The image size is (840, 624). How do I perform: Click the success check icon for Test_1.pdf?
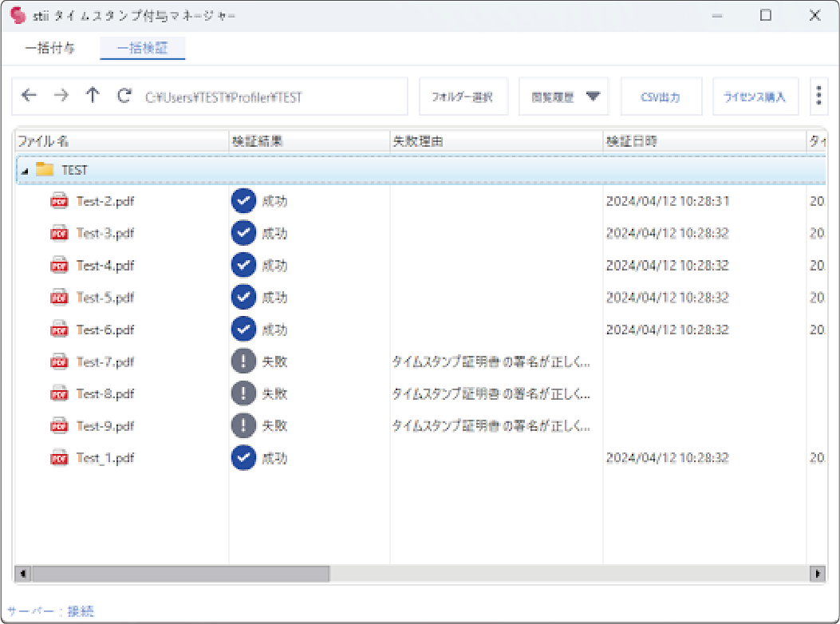pyautogui.click(x=243, y=457)
